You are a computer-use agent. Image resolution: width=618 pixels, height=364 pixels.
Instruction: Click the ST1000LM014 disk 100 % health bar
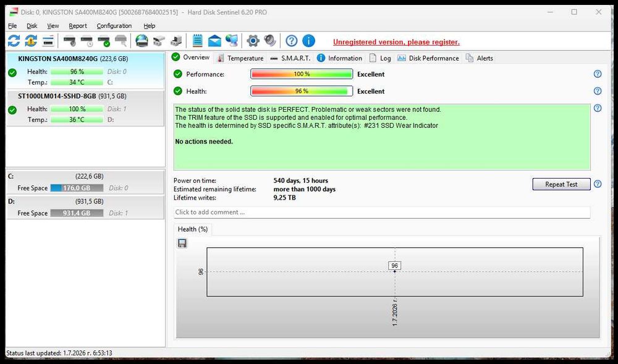pyautogui.click(x=77, y=109)
